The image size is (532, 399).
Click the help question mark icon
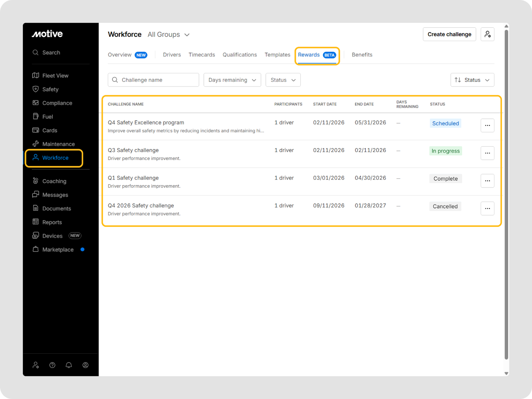(x=52, y=365)
